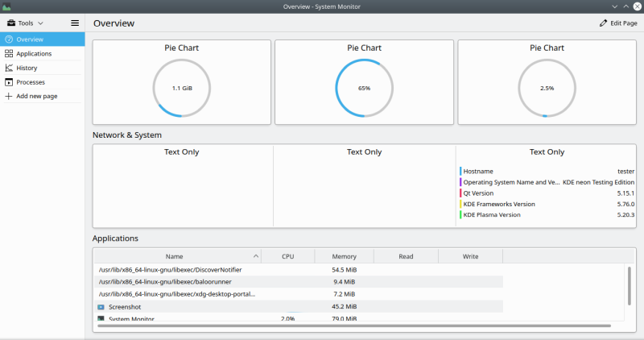
Task: Click the Applications grid icon in sidebar
Action: coord(9,53)
